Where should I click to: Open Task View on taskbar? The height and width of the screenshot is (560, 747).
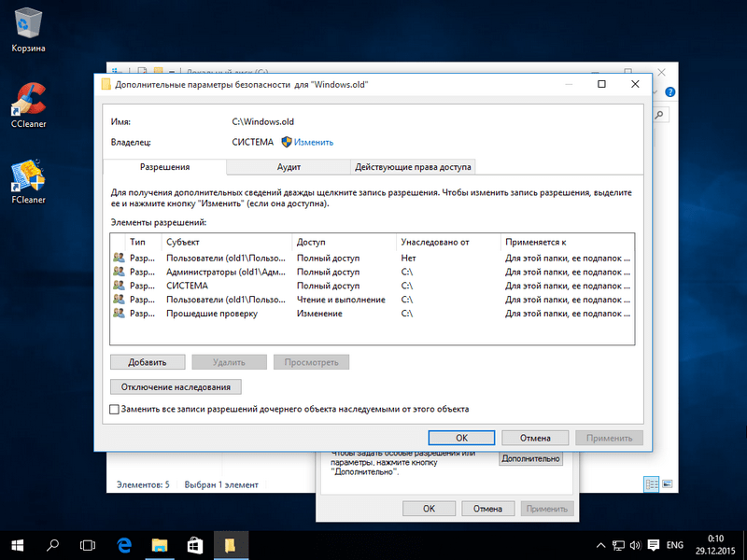pos(88,543)
